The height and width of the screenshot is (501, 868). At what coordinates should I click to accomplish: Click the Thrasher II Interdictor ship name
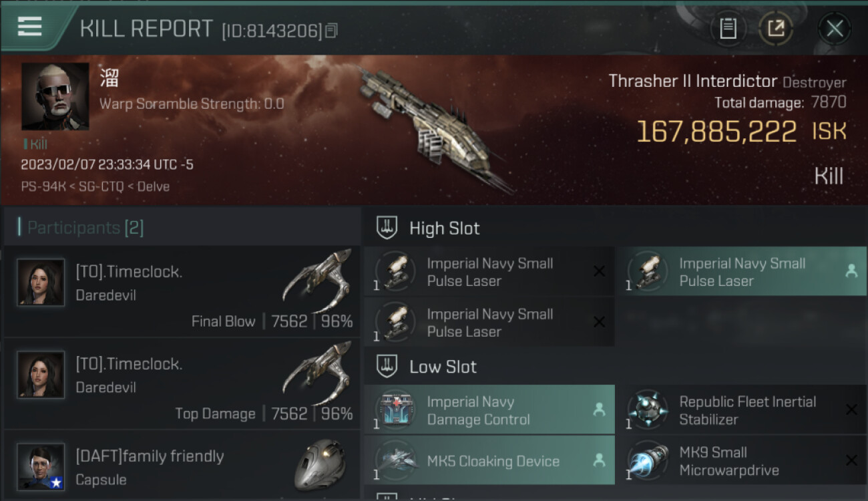(692, 81)
